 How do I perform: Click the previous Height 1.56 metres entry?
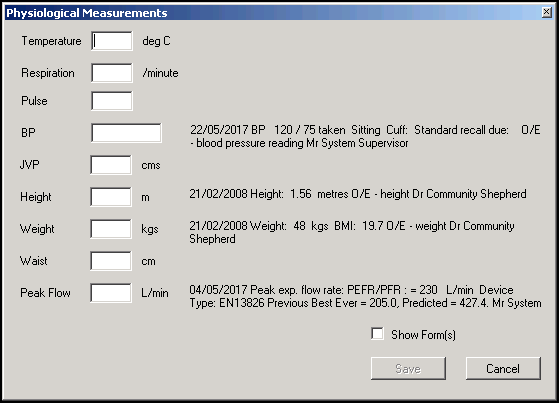point(358,194)
